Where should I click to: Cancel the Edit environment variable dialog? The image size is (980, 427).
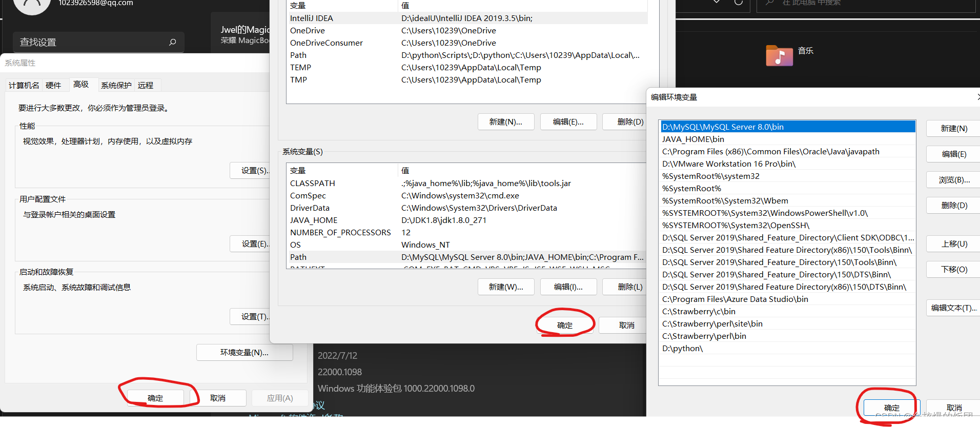954,408
